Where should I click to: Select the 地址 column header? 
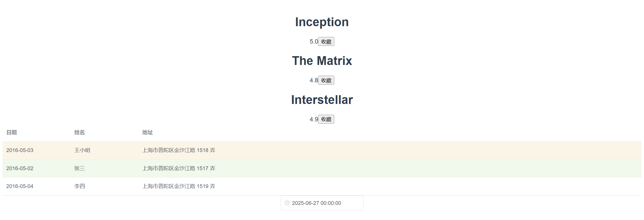[x=147, y=132]
